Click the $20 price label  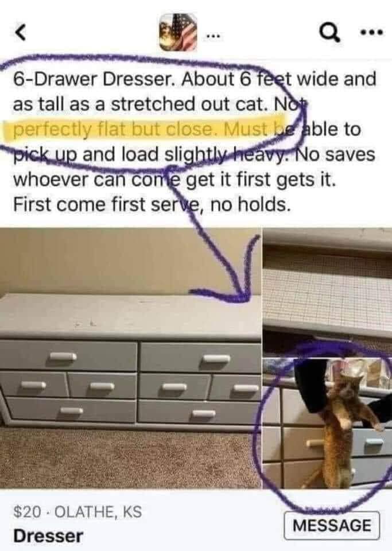[x=27, y=512]
